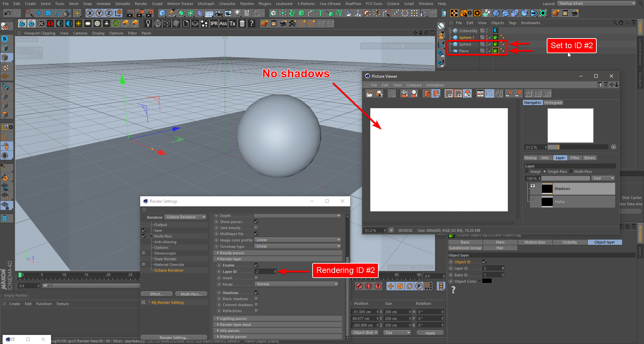Toggle the Black shadows checkbox
This screenshot has height=344, width=644.
(257, 299)
